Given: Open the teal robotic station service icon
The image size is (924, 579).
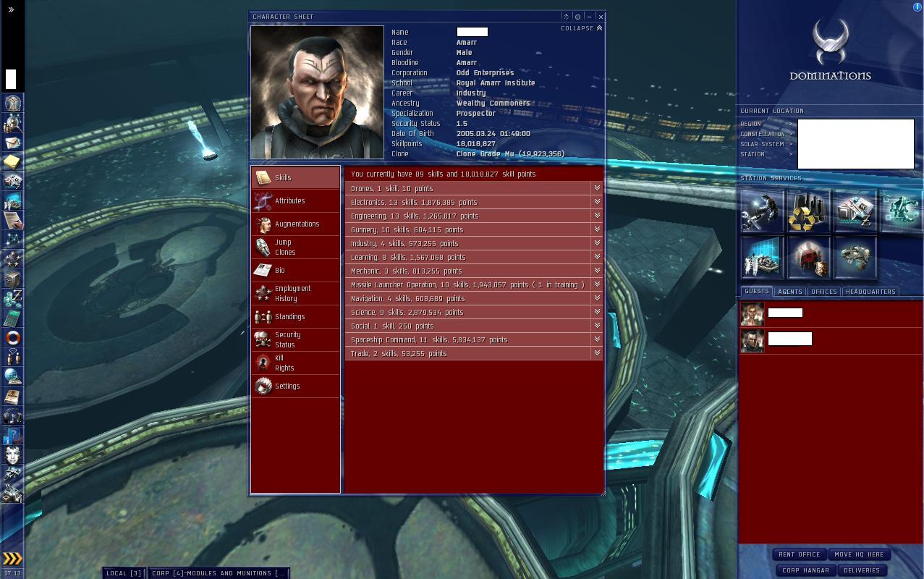Looking at the screenshot, I should [x=902, y=211].
